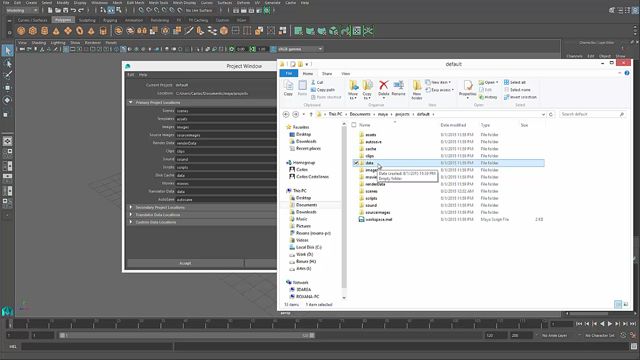
Task: Click the Maya timeline play forward button
Action: (610, 324)
